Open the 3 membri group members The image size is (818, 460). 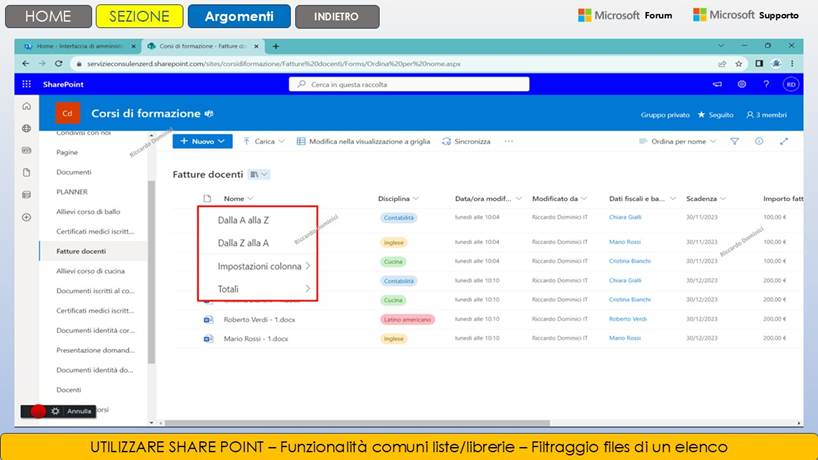click(x=766, y=115)
